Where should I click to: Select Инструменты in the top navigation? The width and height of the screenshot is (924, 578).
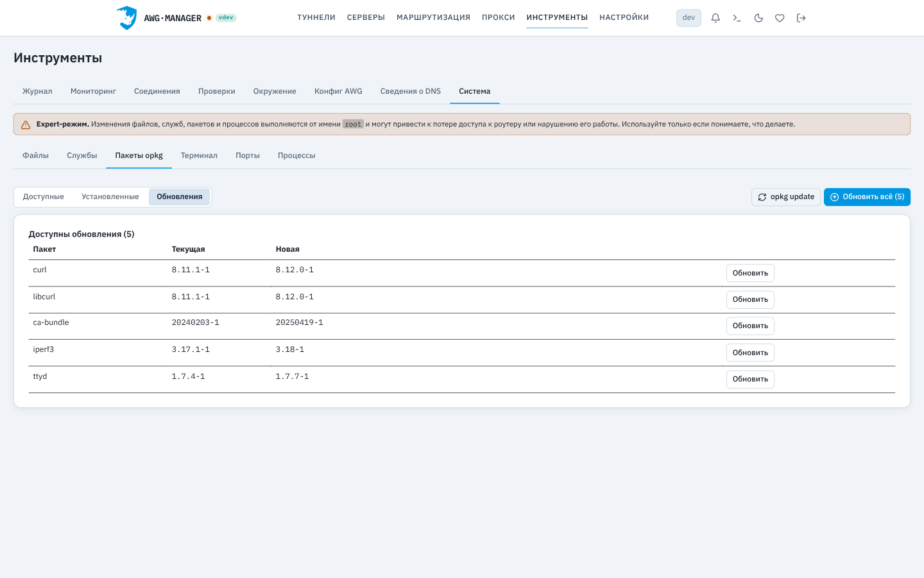557,17
